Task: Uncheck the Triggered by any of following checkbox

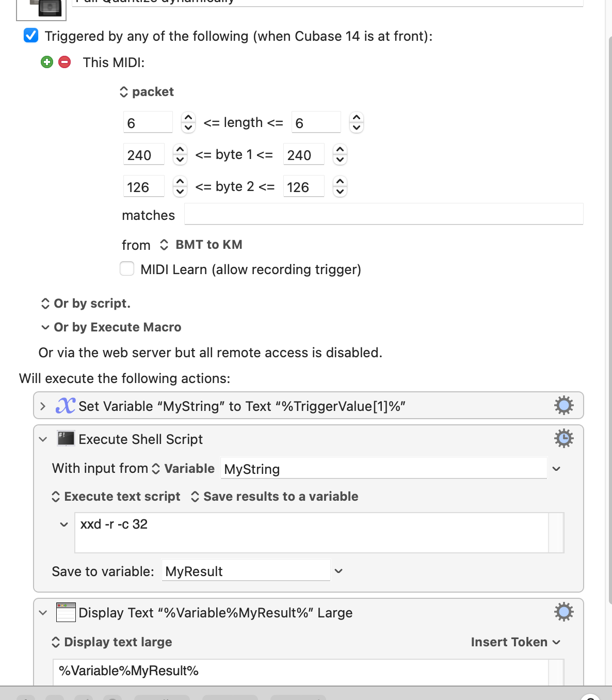Action: [x=31, y=36]
